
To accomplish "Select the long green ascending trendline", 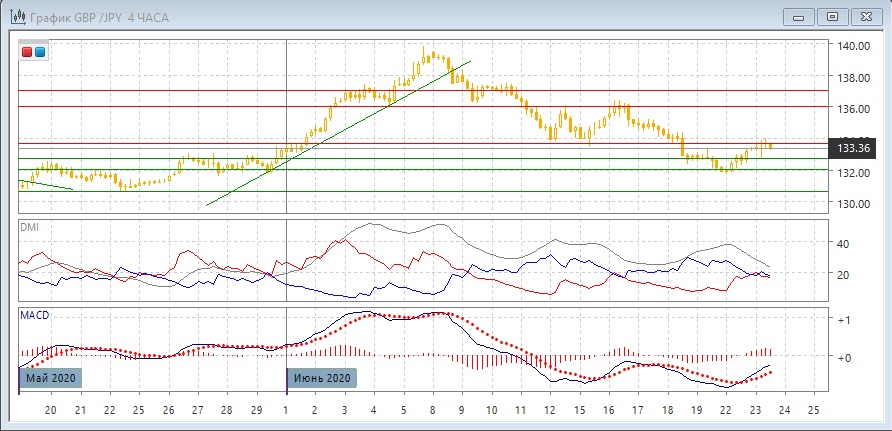I will coord(340,133).
